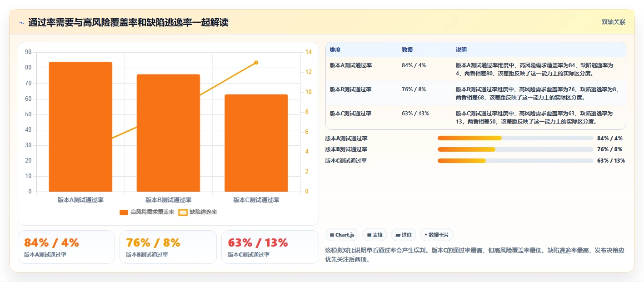This screenshot has width=644, height=282.
Task: Click the 高风险需求覆盖率 legend label
Action: coord(152,212)
